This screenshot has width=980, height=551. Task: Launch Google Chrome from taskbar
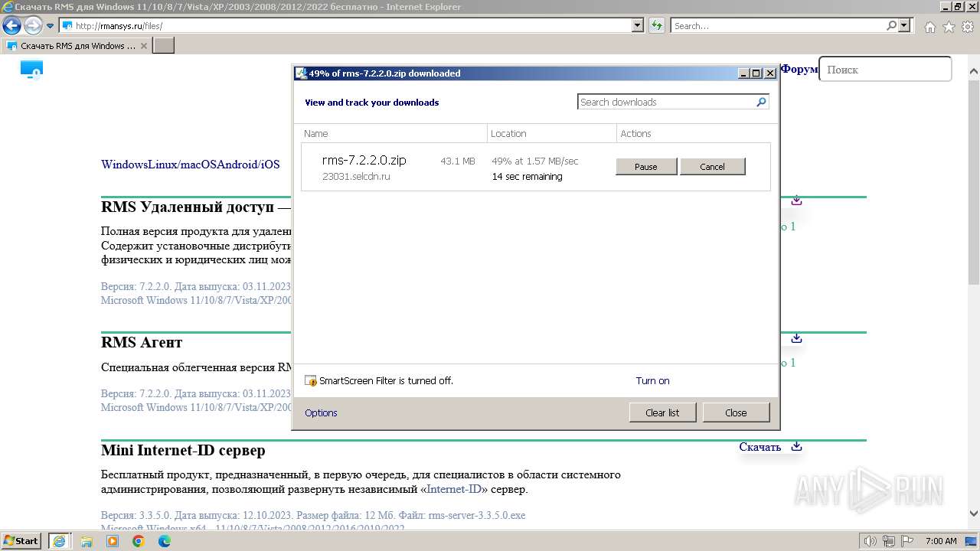(139, 541)
